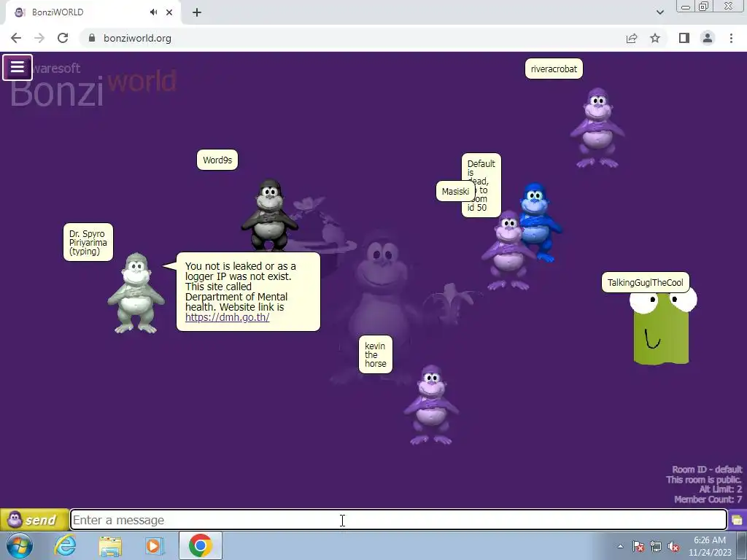Screen dimensions: 747x560
Task: Focus the Enter a message field
Action: (398, 519)
